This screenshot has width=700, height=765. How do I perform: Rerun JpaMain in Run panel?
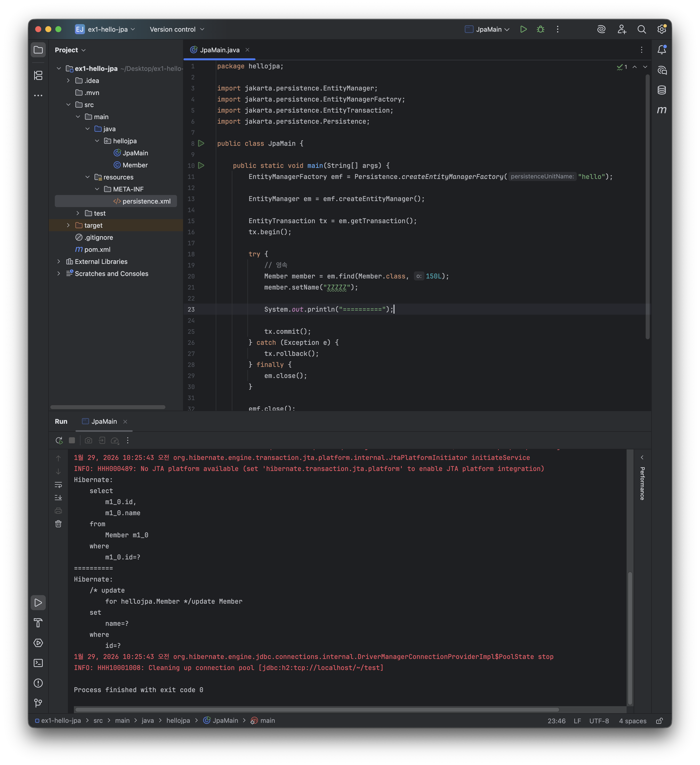tap(59, 440)
